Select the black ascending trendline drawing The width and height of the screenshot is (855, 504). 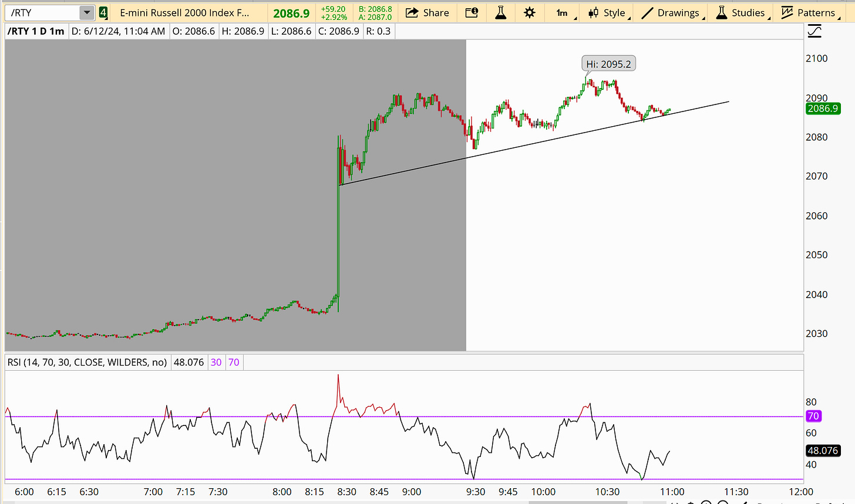534,144
